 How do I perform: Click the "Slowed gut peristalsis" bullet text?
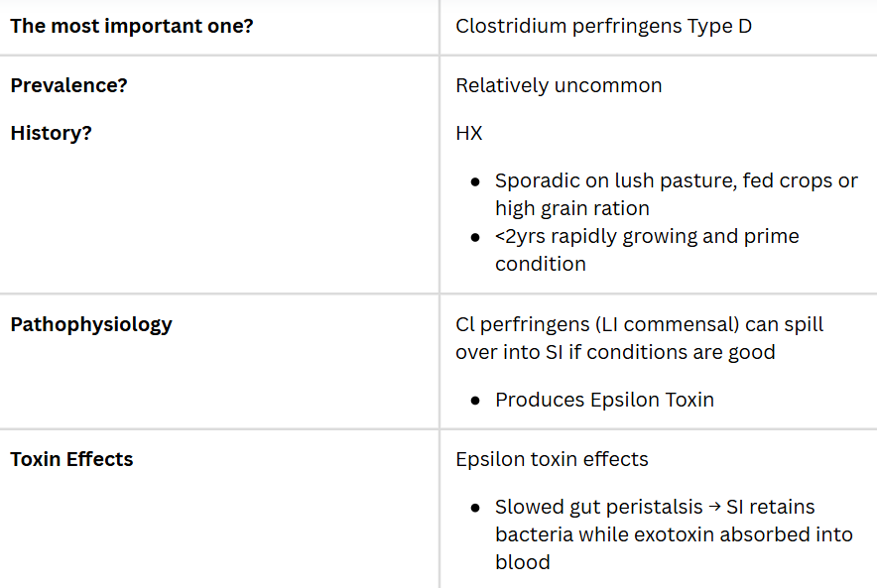tap(598, 507)
